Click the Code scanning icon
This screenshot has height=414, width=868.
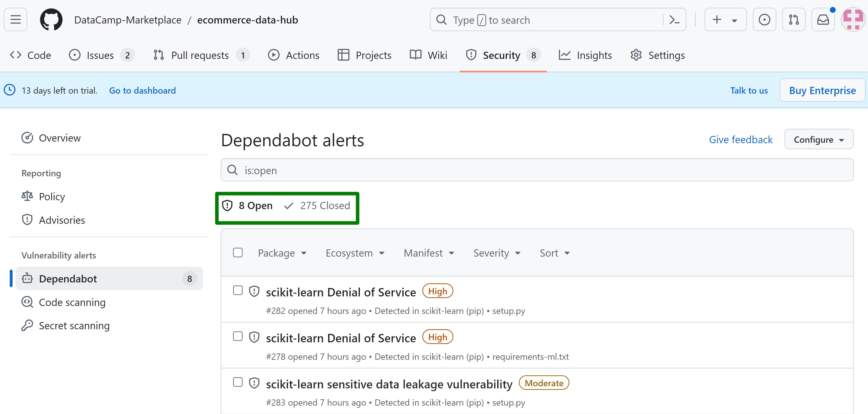27,302
